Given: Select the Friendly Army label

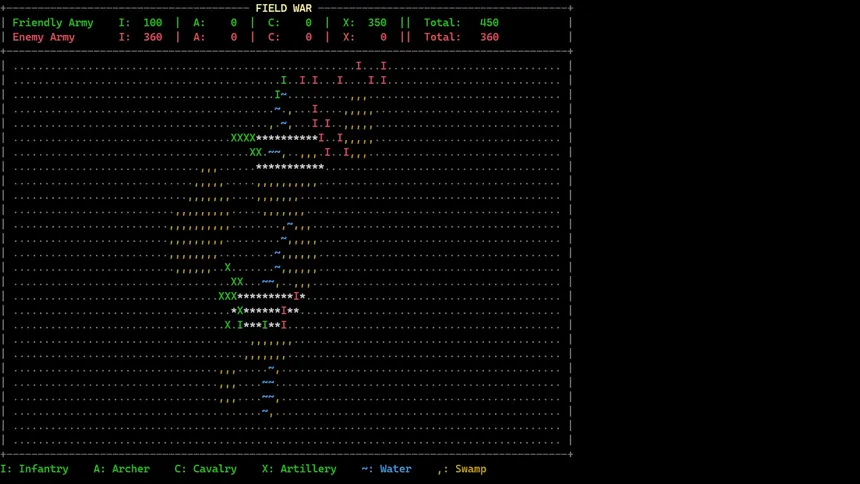Looking at the screenshot, I should tap(53, 22).
